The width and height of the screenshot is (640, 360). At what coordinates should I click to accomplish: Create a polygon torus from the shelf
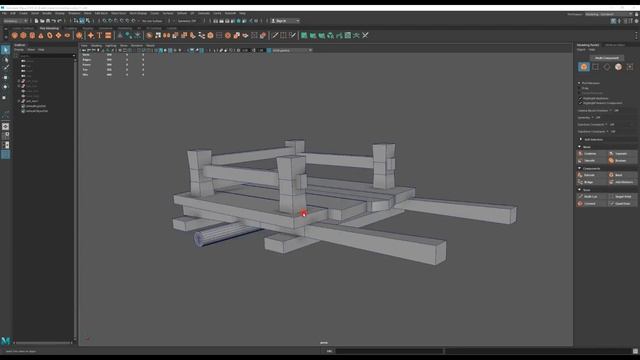coord(50,36)
